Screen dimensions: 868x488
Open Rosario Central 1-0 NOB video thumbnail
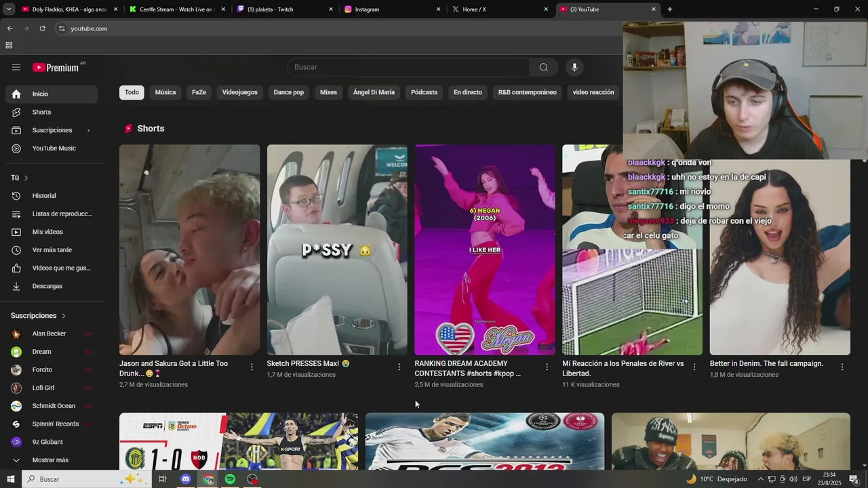point(239,441)
